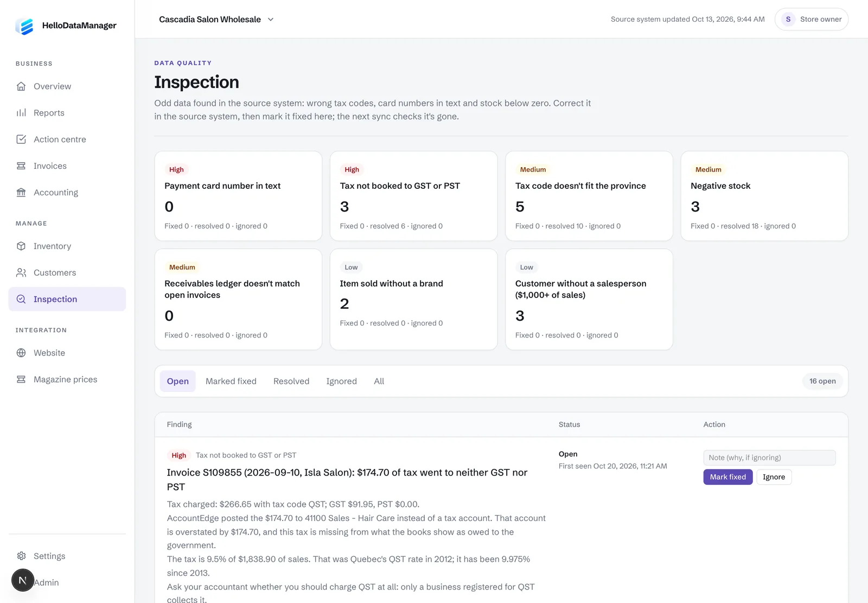Click the Action centre checkbox icon
868x603 pixels.
[21, 139]
